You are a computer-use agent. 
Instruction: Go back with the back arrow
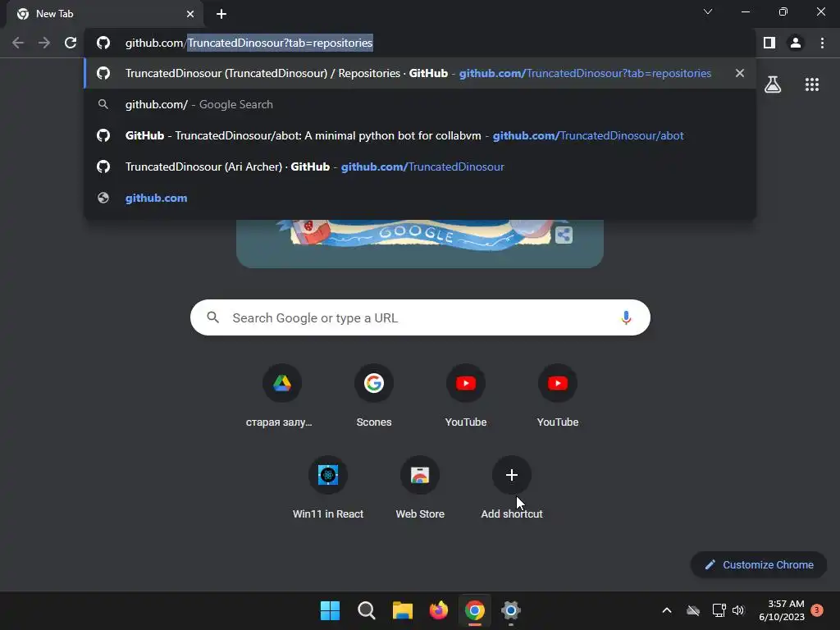pos(18,43)
